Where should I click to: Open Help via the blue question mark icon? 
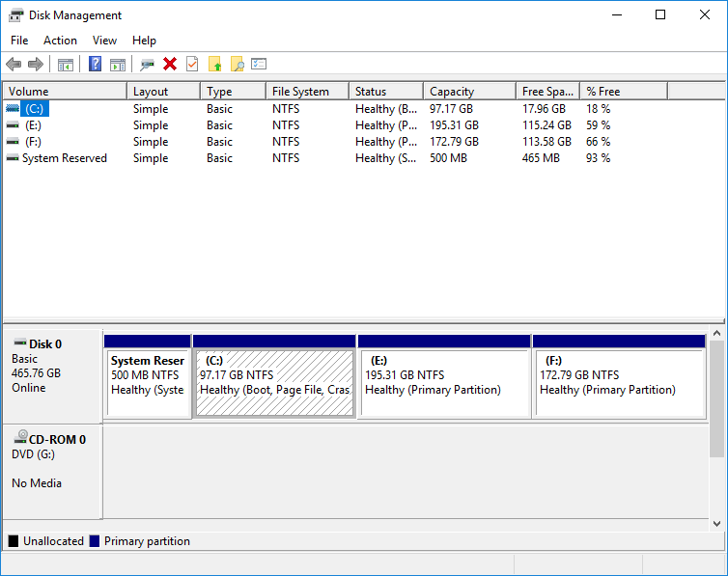95,65
